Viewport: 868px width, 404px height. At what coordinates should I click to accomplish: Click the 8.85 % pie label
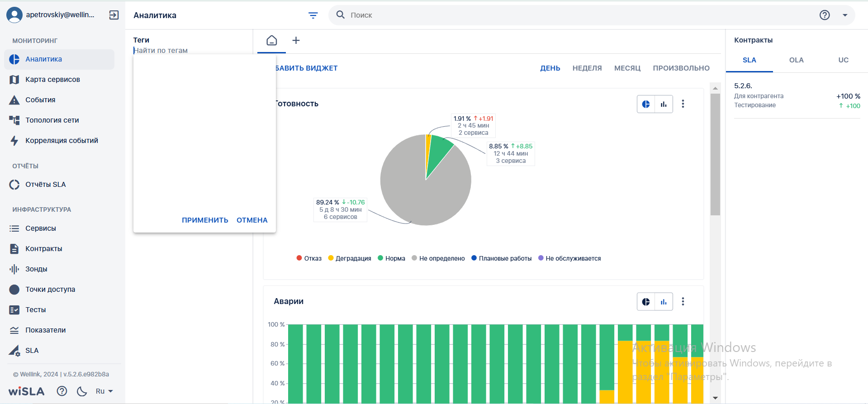(x=511, y=153)
